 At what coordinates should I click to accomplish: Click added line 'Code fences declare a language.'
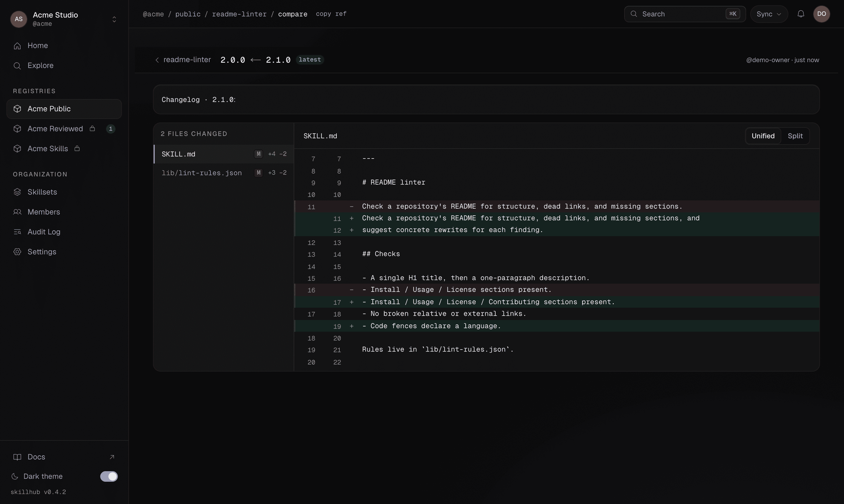click(557, 326)
